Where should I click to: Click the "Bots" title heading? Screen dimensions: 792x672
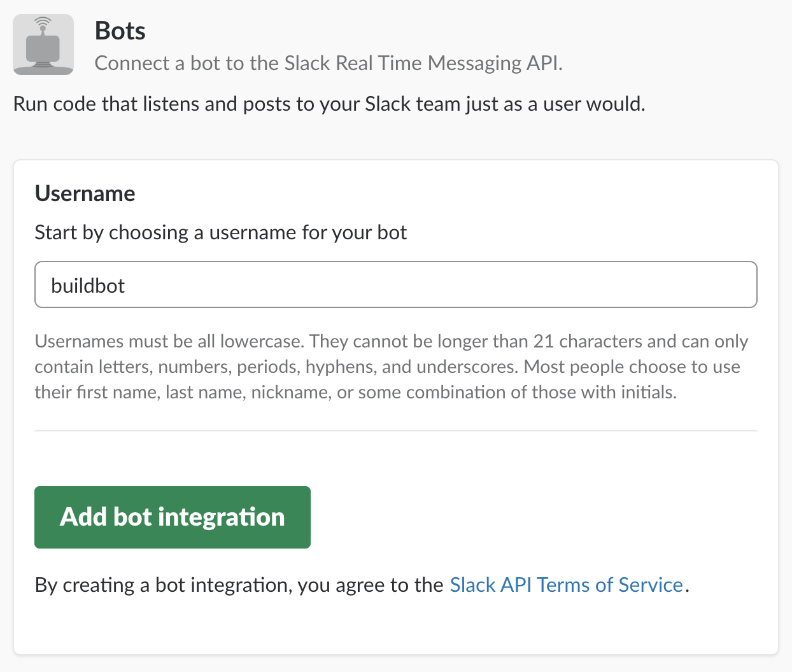pos(120,31)
